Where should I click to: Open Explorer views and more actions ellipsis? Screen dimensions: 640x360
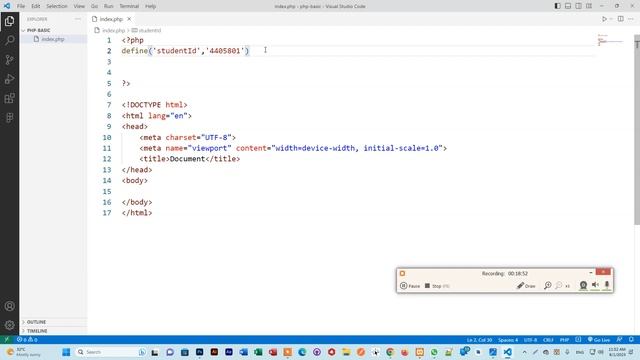point(78,19)
